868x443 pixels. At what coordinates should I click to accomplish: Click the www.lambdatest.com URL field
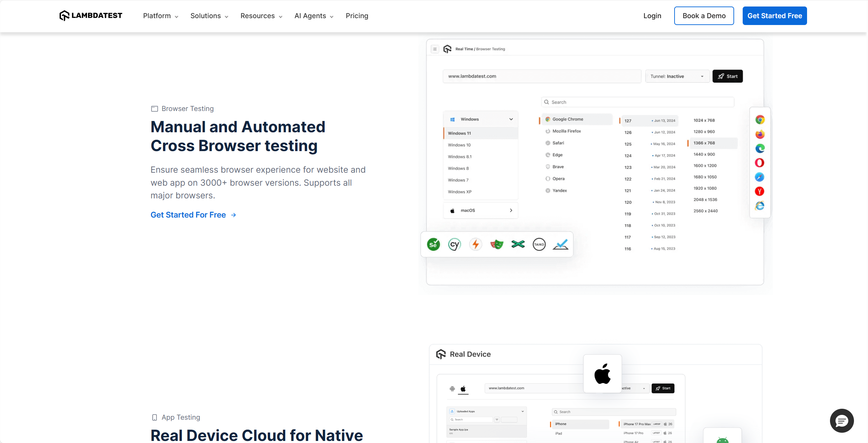pyautogui.click(x=542, y=76)
